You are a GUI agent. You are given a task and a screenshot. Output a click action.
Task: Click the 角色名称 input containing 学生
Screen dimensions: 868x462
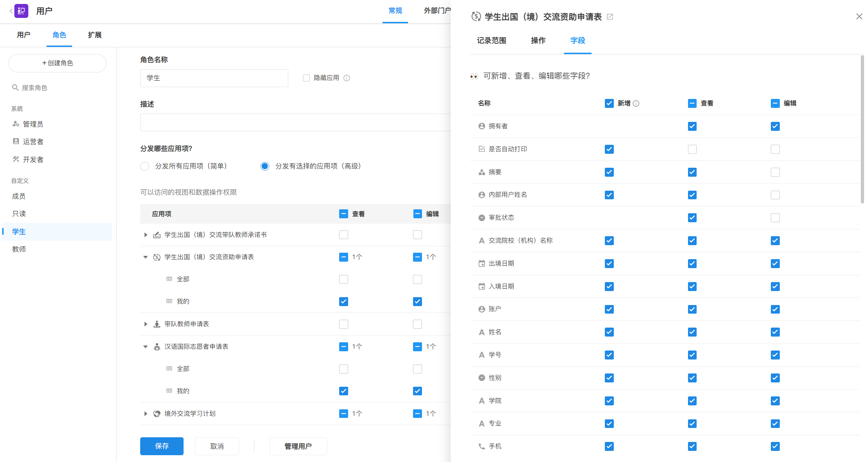214,78
